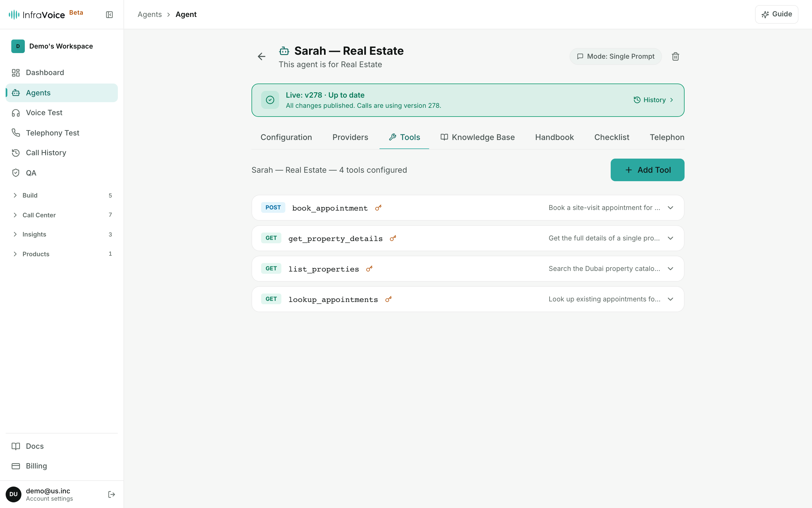Viewport: 812px width, 508px height.
Task: Click the InfraVoice logo
Action: [x=37, y=14]
